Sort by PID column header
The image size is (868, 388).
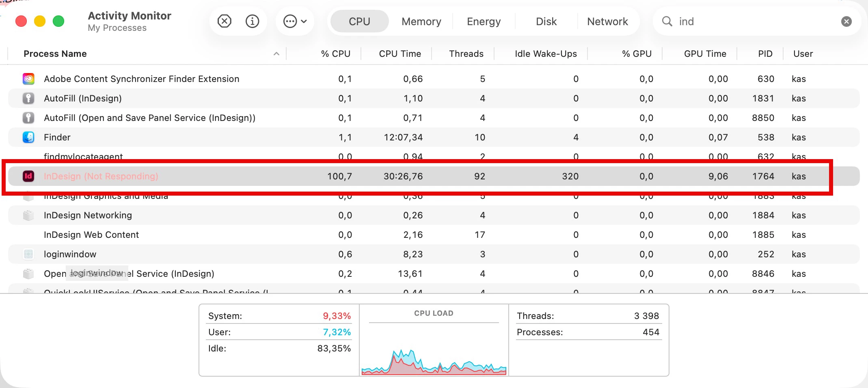[x=765, y=54]
